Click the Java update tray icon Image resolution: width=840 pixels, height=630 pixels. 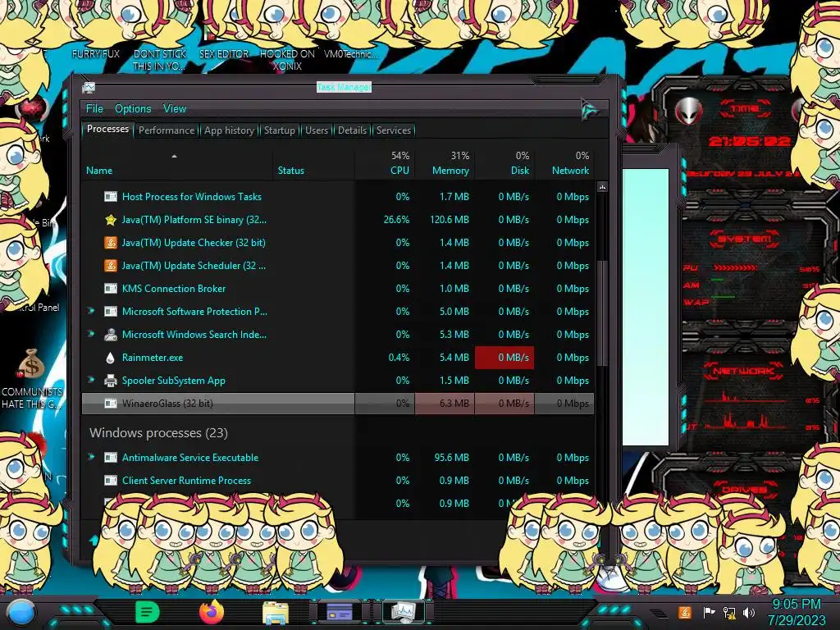coord(685,612)
